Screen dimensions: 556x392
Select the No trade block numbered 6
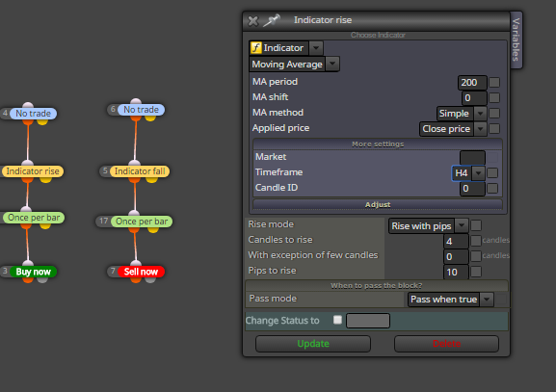(141, 110)
